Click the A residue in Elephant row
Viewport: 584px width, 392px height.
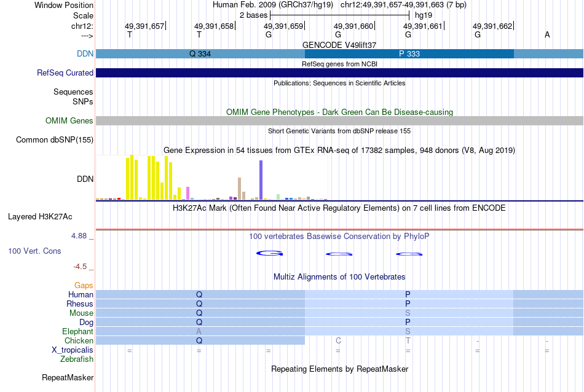pyautogui.click(x=199, y=331)
